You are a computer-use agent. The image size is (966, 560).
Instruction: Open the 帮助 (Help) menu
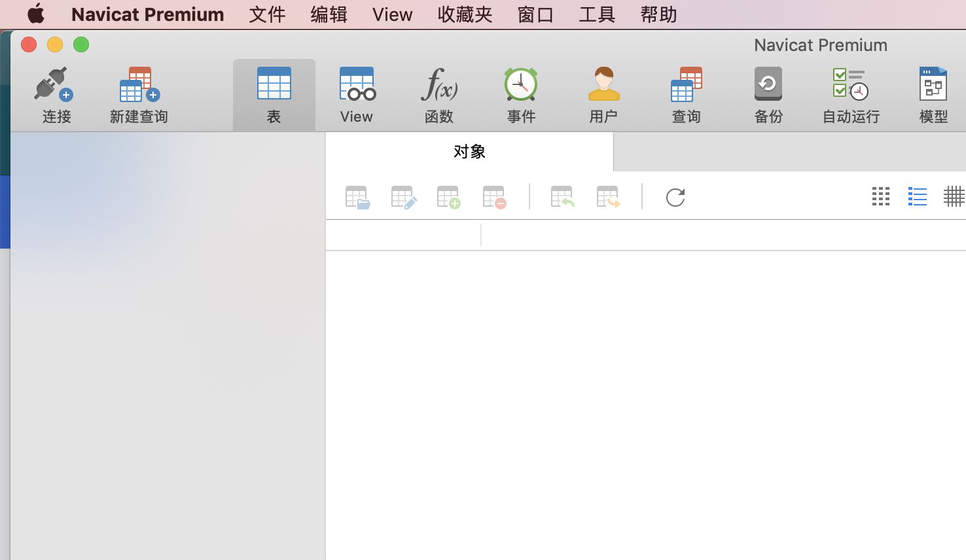tap(658, 14)
